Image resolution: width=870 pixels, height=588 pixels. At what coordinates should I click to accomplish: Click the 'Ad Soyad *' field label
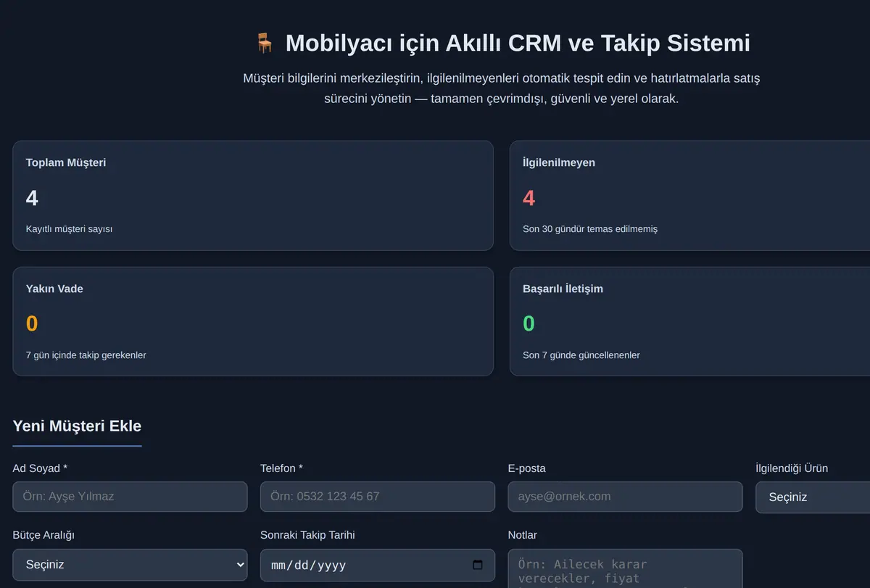(x=40, y=468)
